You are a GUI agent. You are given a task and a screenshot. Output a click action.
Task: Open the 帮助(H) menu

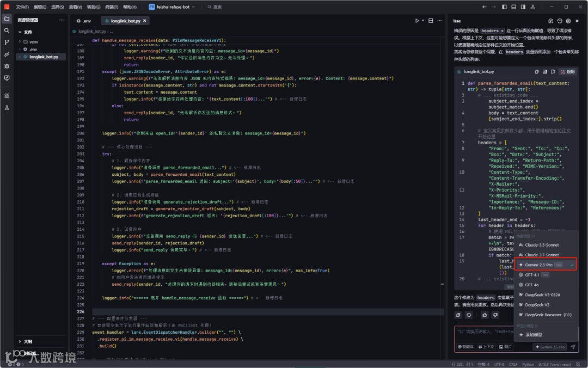pyautogui.click(x=130, y=7)
